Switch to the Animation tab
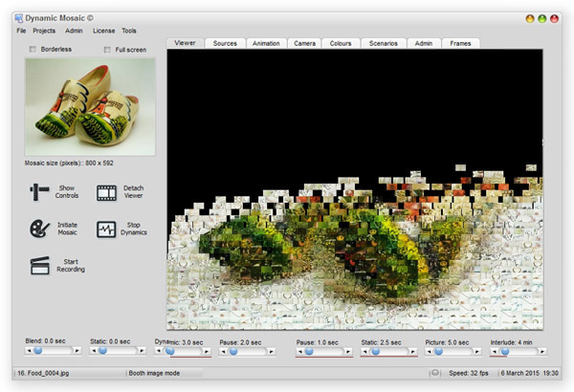The width and height of the screenshot is (574, 392). (x=265, y=43)
